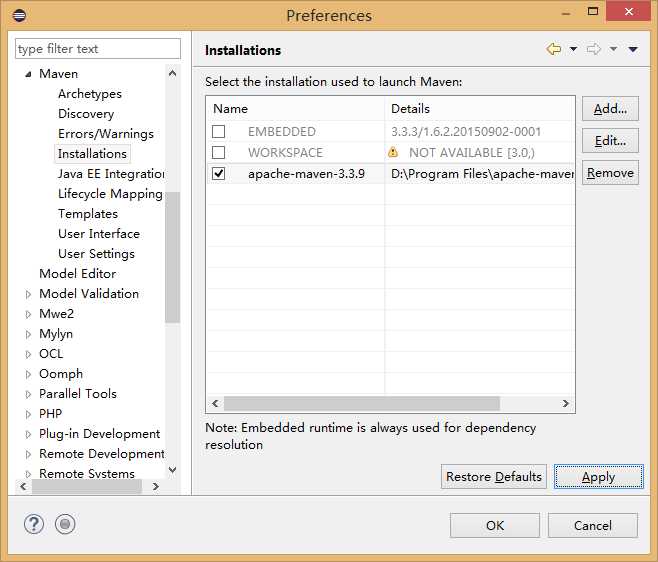The width and height of the screenshot is (658, 562).
Task: Expand the Parallel Tools node
Action: (28, 395)
